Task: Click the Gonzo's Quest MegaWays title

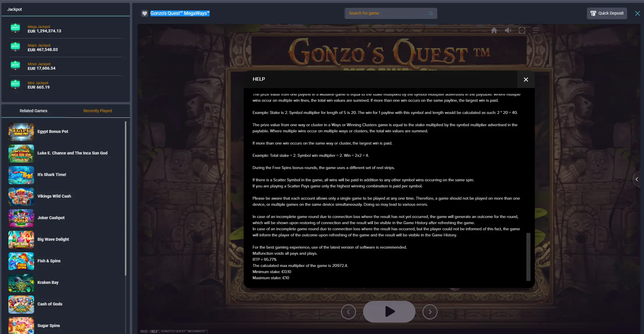Action: tap(180, 13)
